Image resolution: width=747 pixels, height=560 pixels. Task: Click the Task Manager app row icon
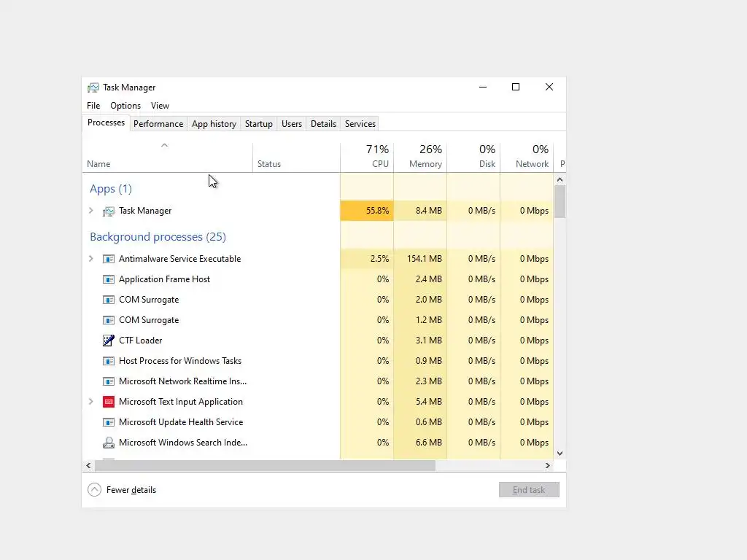pos(109,211)
